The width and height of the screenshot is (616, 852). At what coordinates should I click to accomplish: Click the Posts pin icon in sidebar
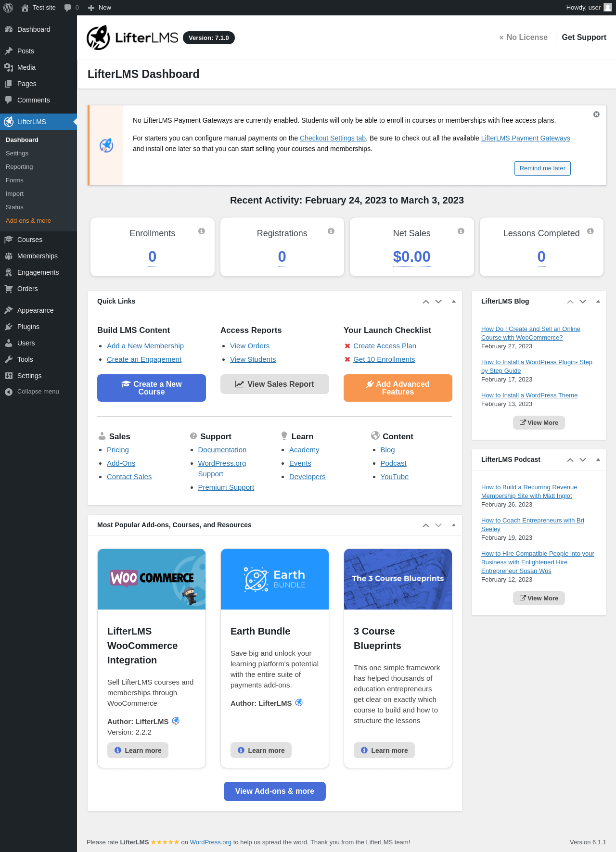(x=9, y=51)
